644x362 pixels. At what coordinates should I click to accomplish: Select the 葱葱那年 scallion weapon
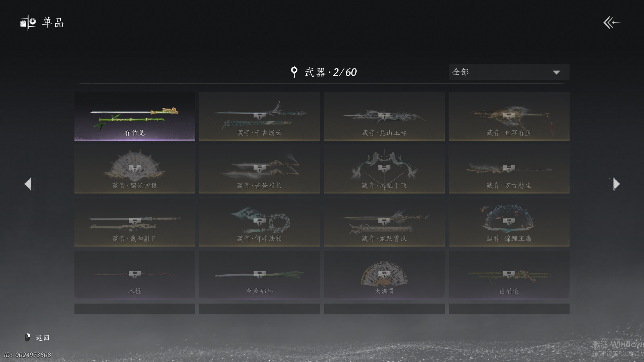(x=260, y=275)
